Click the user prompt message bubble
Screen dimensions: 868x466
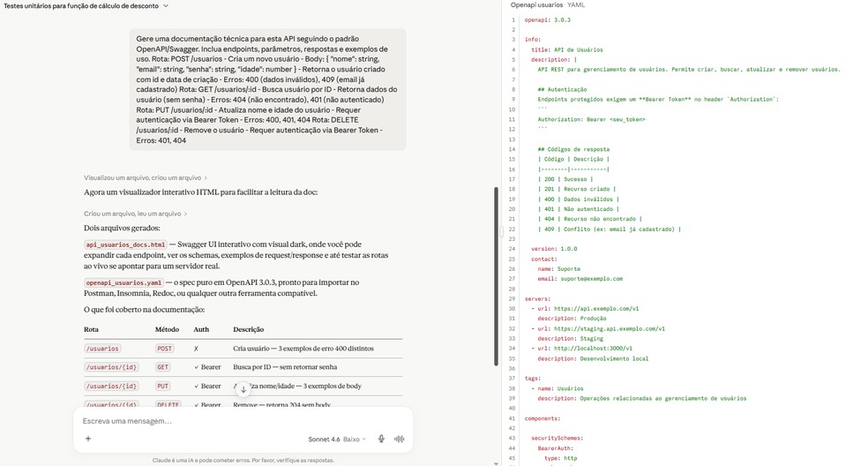click(268, 89)
